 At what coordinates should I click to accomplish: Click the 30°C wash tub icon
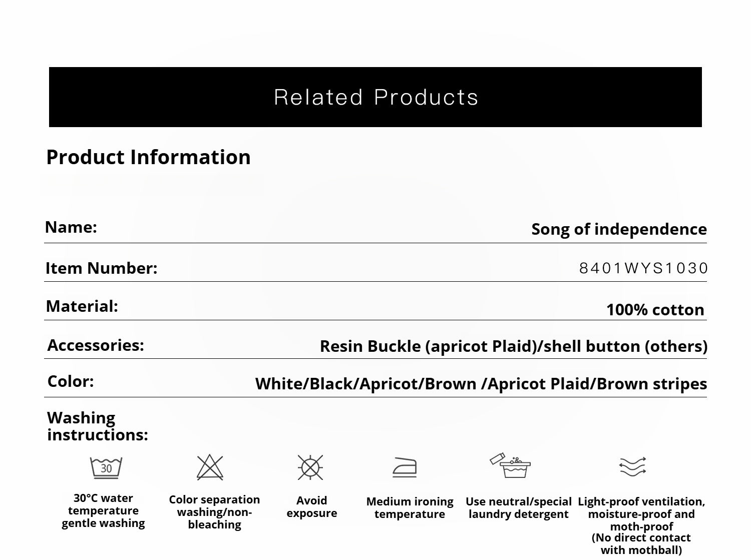tap(106, 468)
